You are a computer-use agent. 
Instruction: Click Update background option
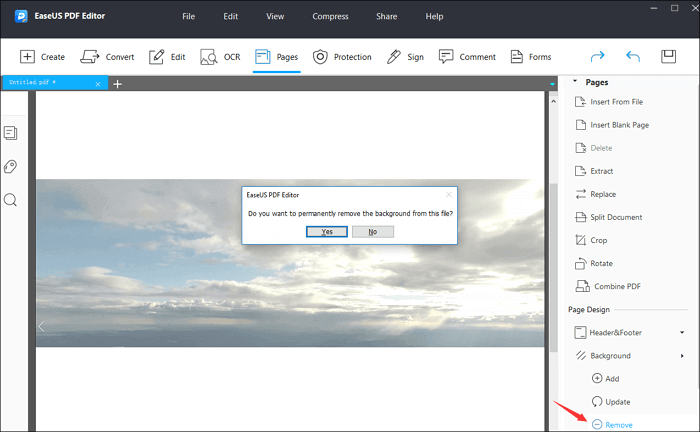coord(611,402)
